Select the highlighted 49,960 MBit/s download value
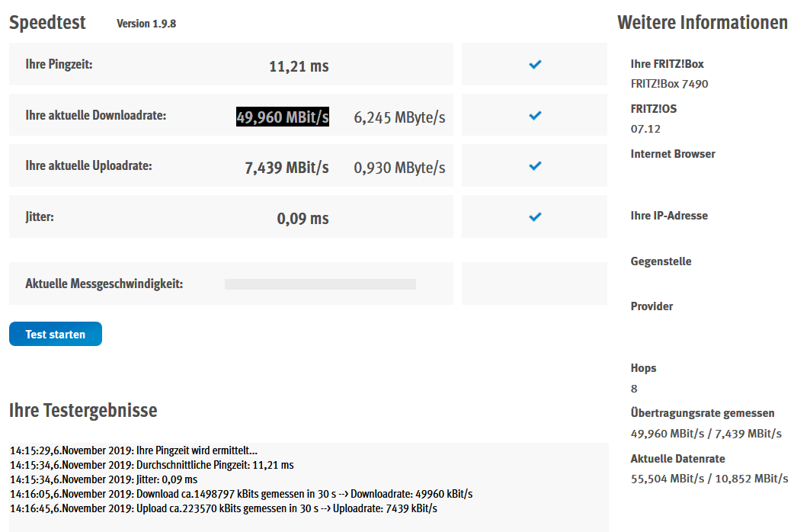 point(283,117)
